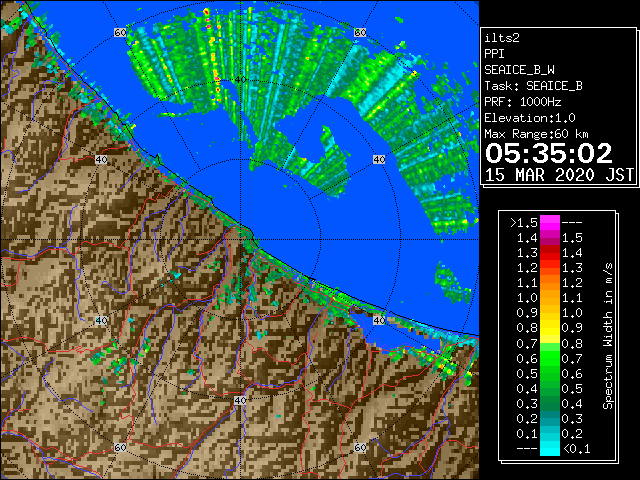
Task: Click the 'PPI' scan type text
Action: (x=494, y=54)
